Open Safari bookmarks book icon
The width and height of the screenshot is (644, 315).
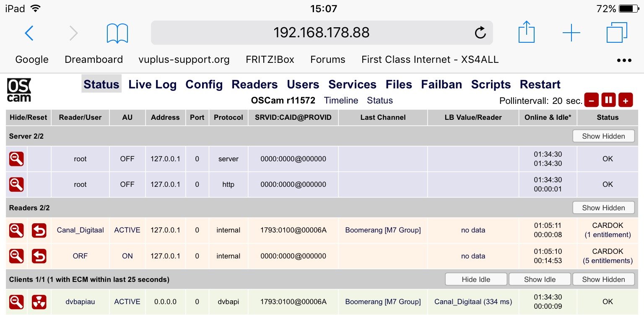[x=117, y=33]
